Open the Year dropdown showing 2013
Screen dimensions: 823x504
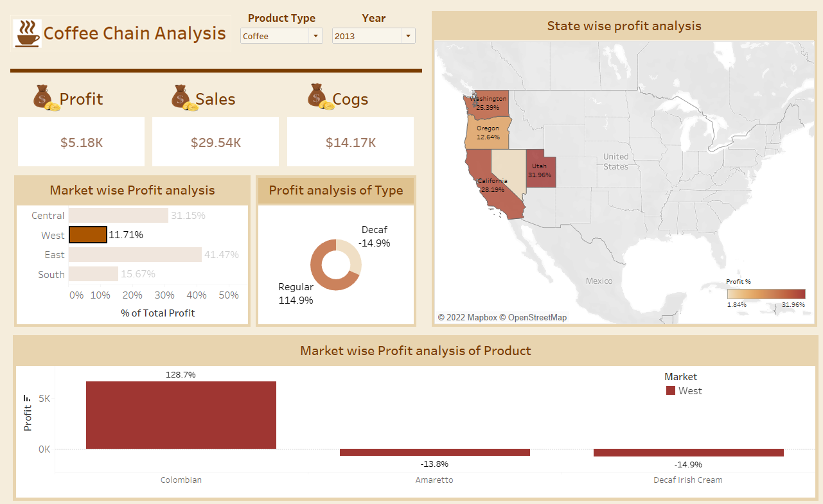(407, 36)
